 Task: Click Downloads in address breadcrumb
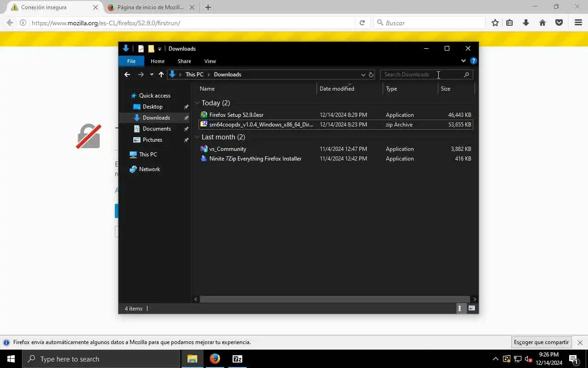(x=227, y=75)
